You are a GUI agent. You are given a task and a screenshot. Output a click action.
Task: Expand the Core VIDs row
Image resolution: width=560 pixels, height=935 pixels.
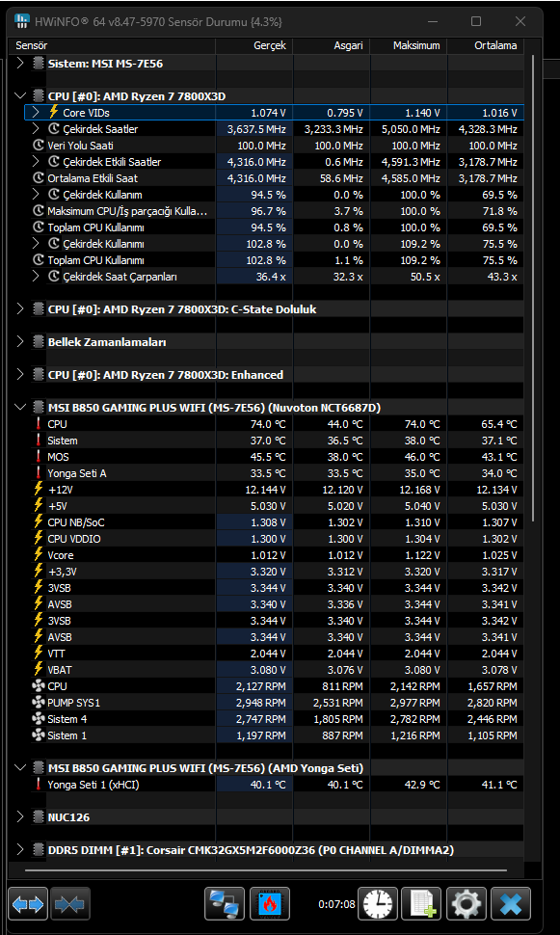tap(36, 112)
